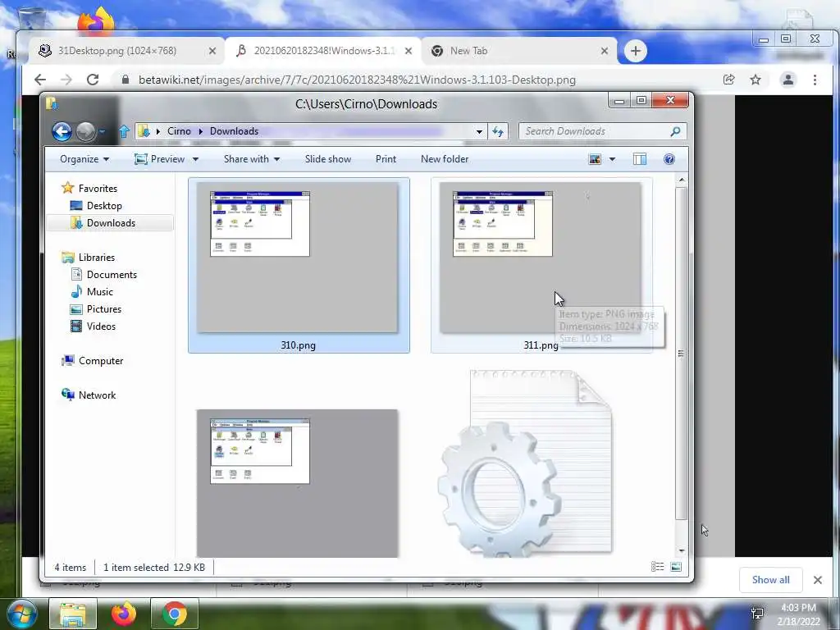The width and height of the screenshot is (840, 630).
Task: Click Show all downloads button
Action: (x=770, y=580)
